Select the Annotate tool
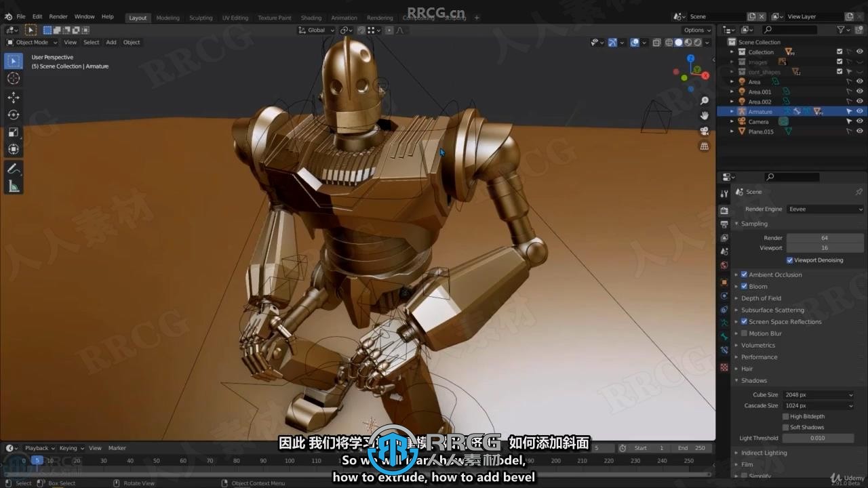Screen dimensions: 868x488 pyautogui.click(x=14, y=169)
